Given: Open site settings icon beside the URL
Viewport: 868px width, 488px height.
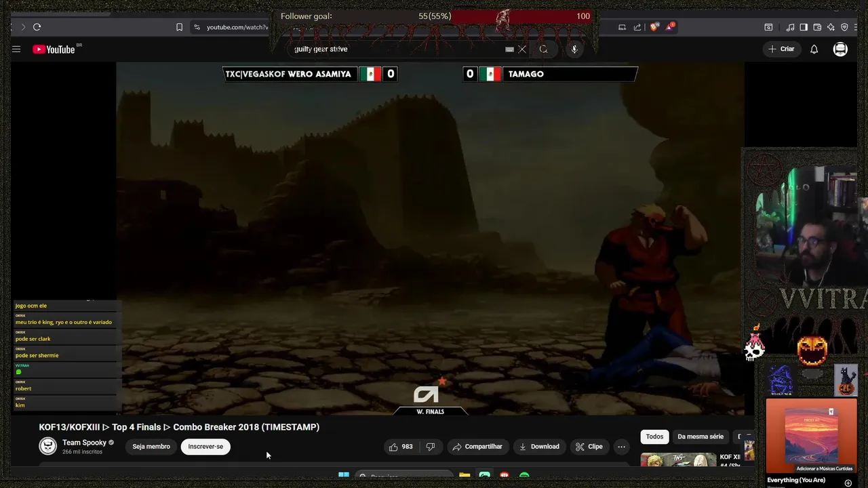Looking at the screenshot, I should pyautogui.click(x=197, y=27).
